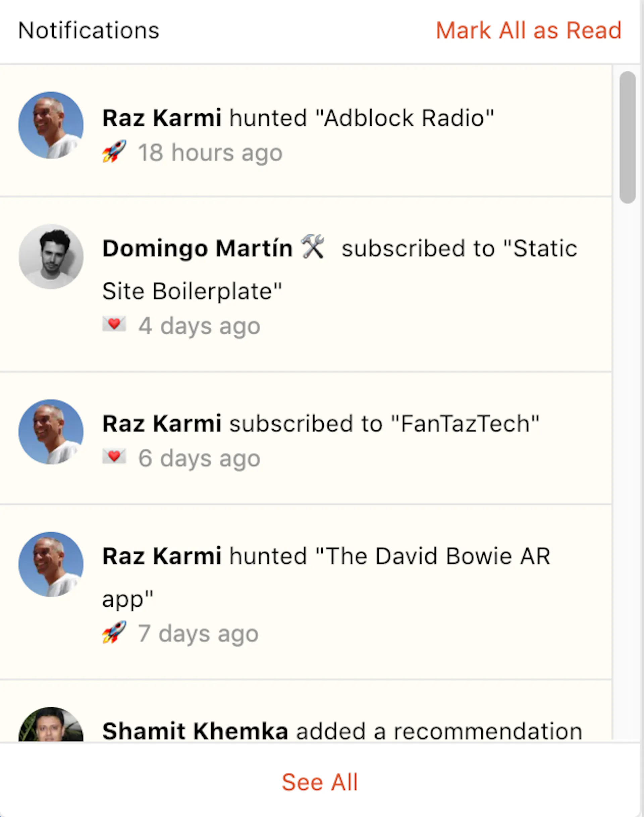This screenshot has width=644, height=817.
Task: Click Raz Karmi avatar on David Bowie notification
Action: coord(51,564)
